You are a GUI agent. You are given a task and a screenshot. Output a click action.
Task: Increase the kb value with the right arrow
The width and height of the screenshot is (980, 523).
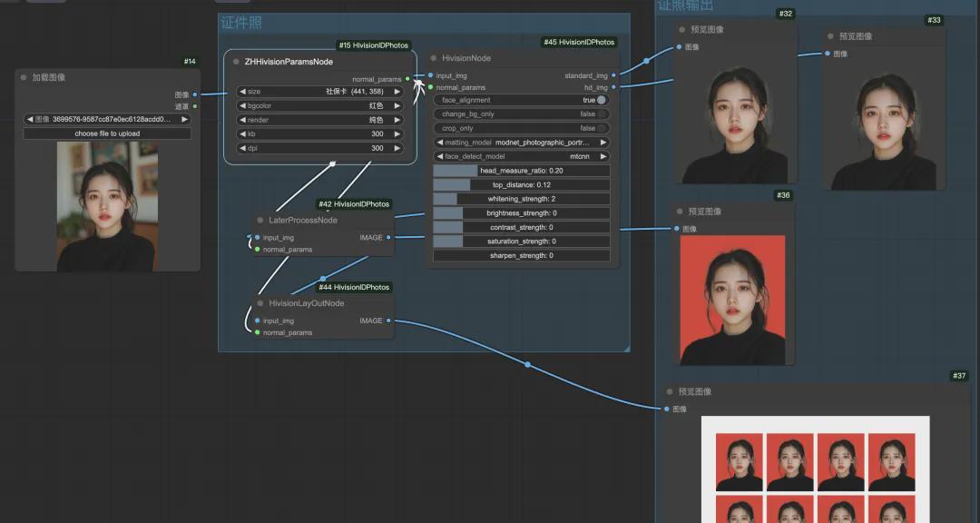(x=397, y=133)
